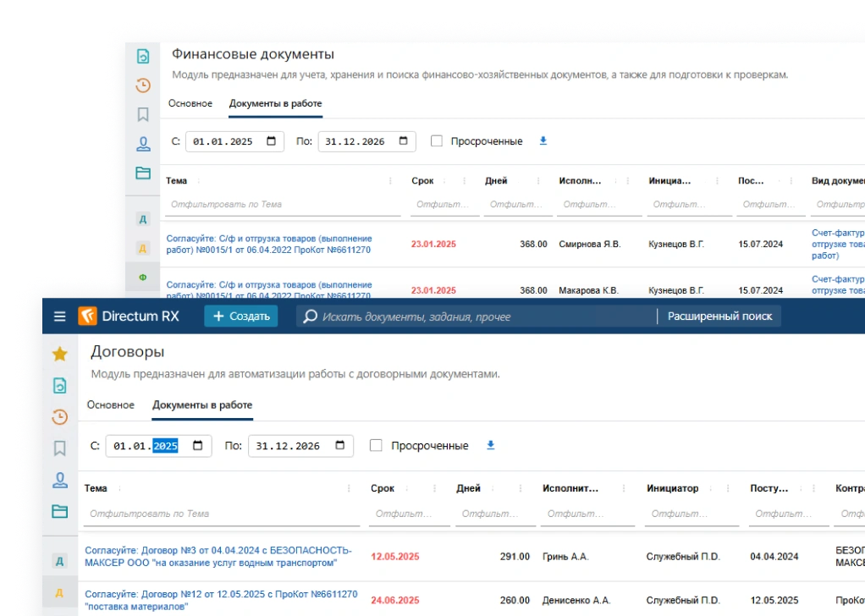Viewport: 865px width, 616px height.
Task: Open Инициатор column menu in Договоры table
Action: click(728, 488)
